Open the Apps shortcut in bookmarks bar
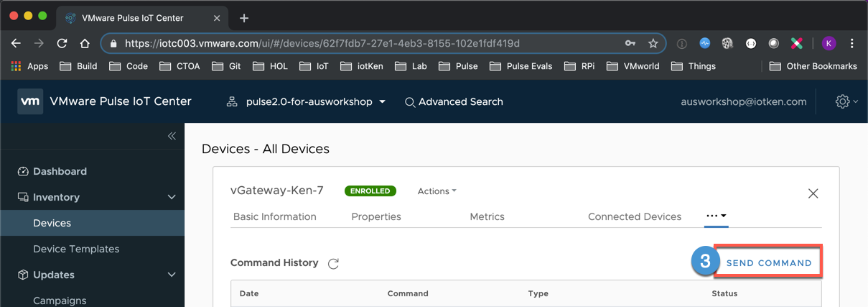The image size is (868, 307). [x=29, y=66]
